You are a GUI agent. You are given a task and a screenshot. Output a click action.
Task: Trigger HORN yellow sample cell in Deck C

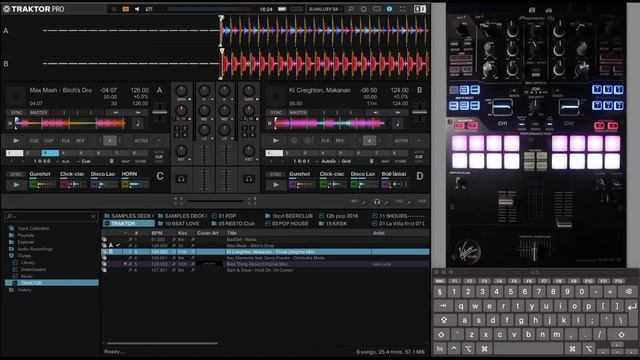[x=125, y=184]
